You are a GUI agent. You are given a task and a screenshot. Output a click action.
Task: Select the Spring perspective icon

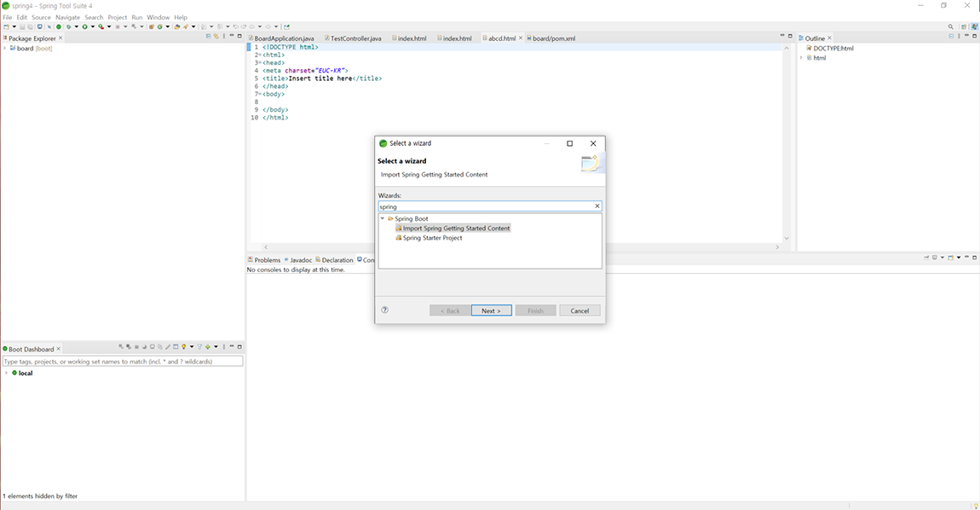coord(974,27)
